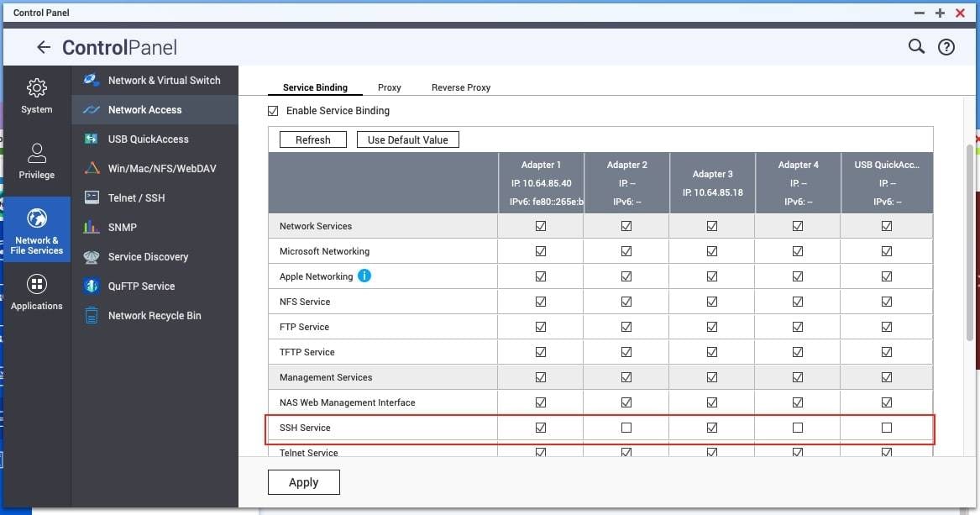Click the Win/Mac/NFS/WebDAV icon
The image size is (980, 515).
tap(92, 168)
